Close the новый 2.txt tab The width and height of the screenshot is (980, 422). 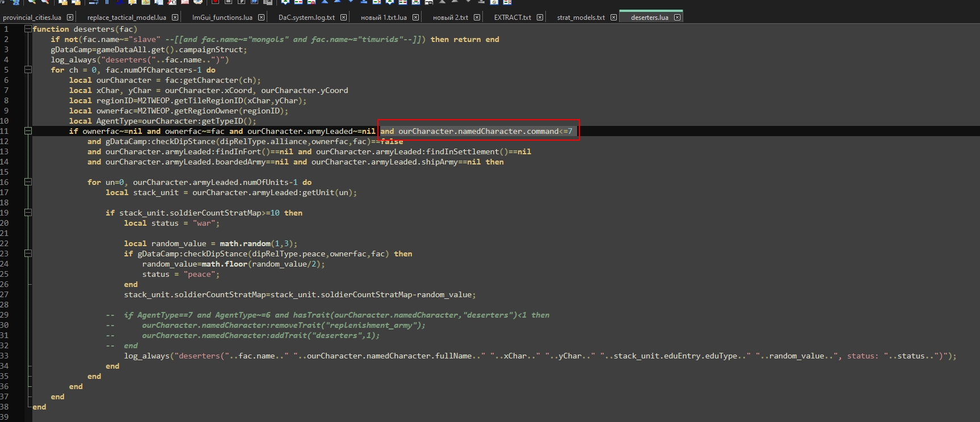coord(477,18)
